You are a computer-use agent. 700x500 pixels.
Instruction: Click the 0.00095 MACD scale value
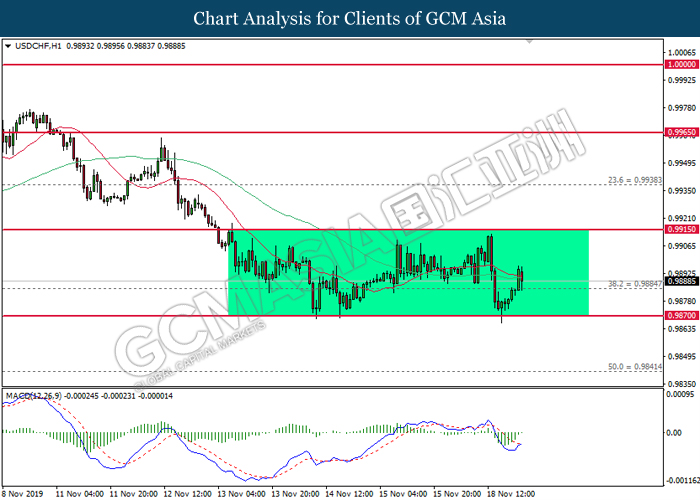(680, 394)
